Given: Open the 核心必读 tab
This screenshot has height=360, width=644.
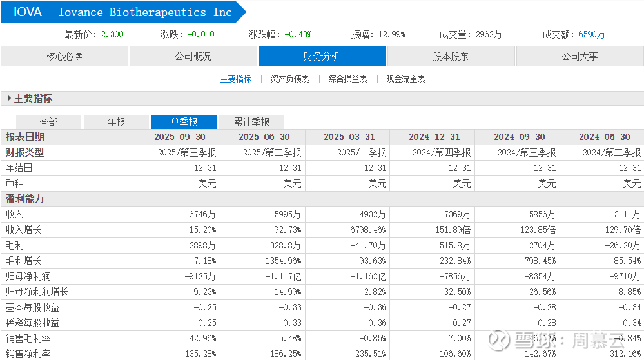Looking at the screenshot, I should tap(64, 56).
